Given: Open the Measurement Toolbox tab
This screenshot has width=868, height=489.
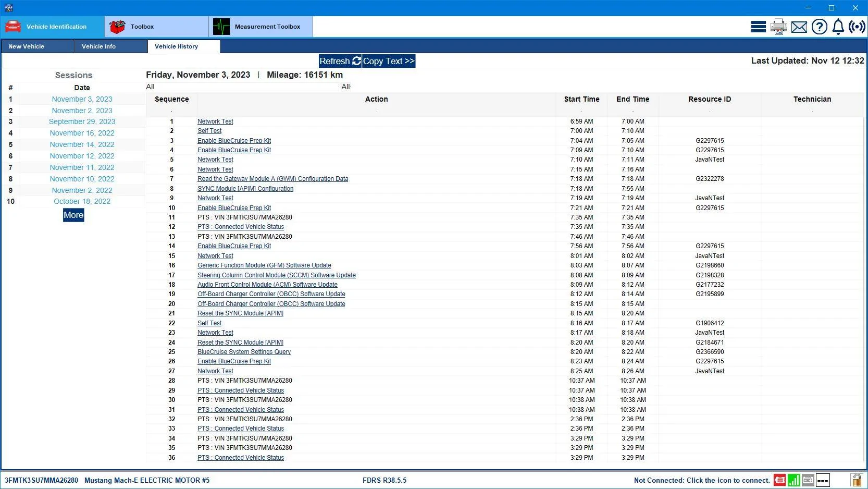Looking at the screenshot, I should [261, 27].
